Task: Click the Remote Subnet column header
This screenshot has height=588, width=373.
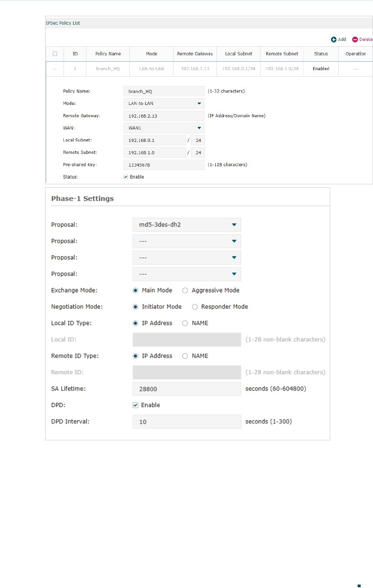Action: [282, 54]
